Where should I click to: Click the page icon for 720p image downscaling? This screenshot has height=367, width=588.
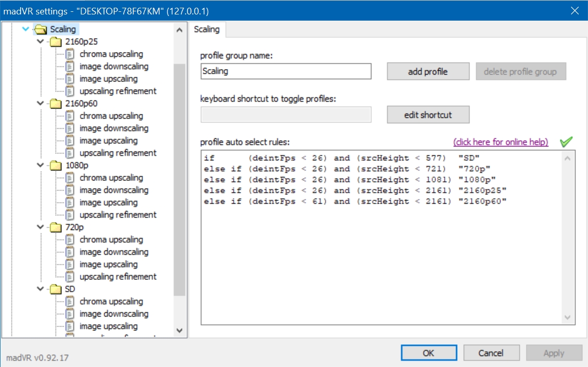click(x=70, y=252)
